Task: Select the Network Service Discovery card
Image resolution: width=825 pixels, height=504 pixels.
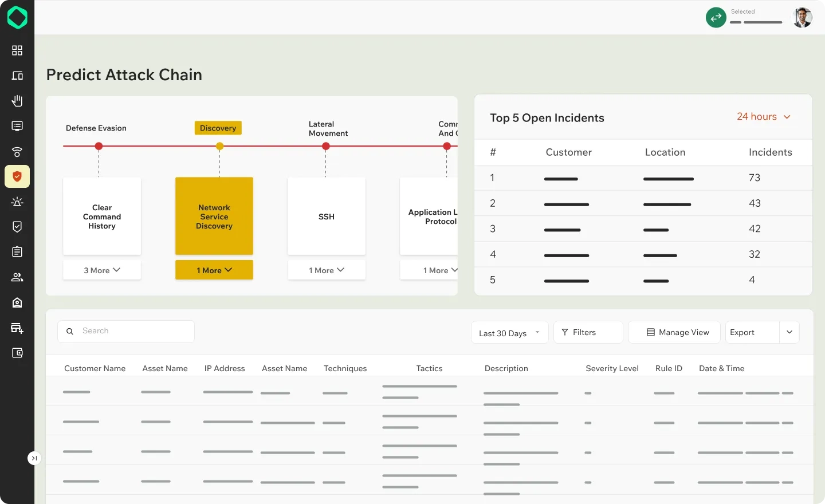Action: (x=214, y=216)
